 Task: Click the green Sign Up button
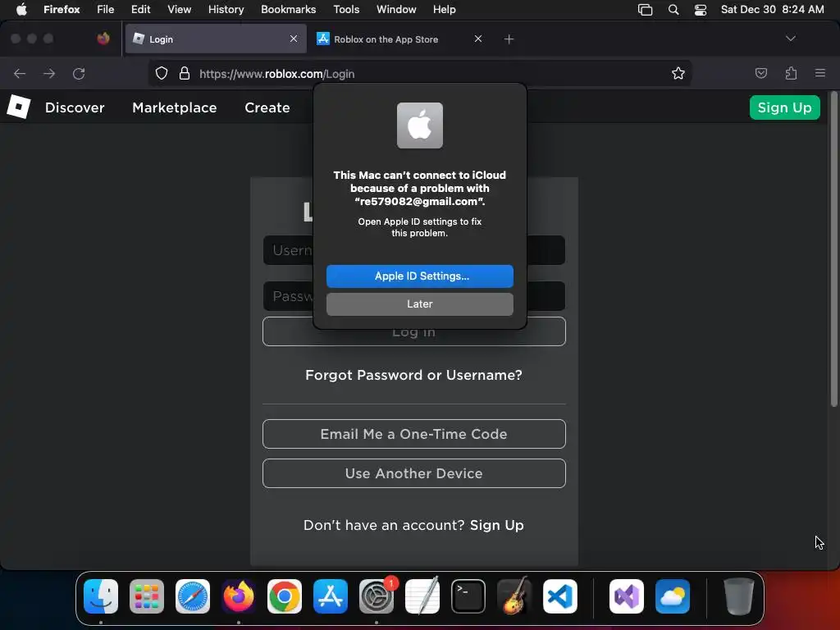tap(785, 107)
